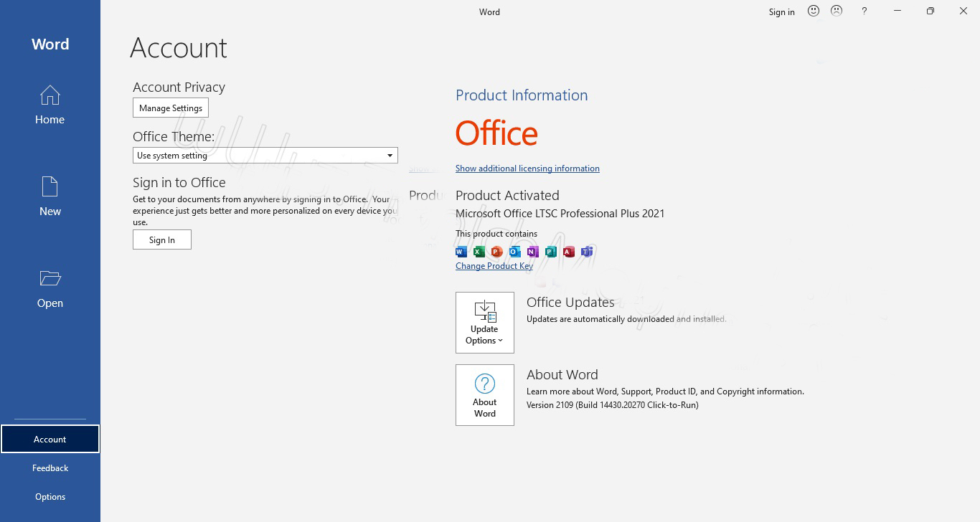This screenshot has height=522, width=980.
Task: Close the Word window
Action: coord(963,11)
